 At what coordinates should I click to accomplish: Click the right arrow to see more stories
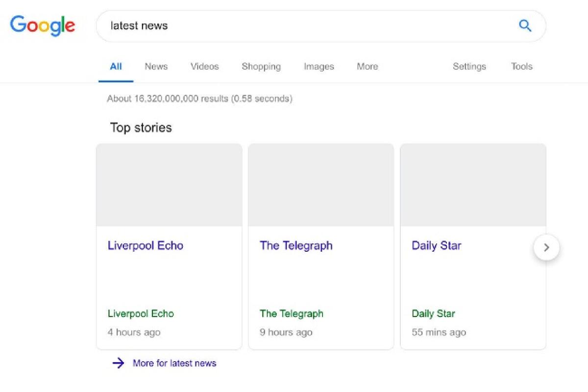547,248
